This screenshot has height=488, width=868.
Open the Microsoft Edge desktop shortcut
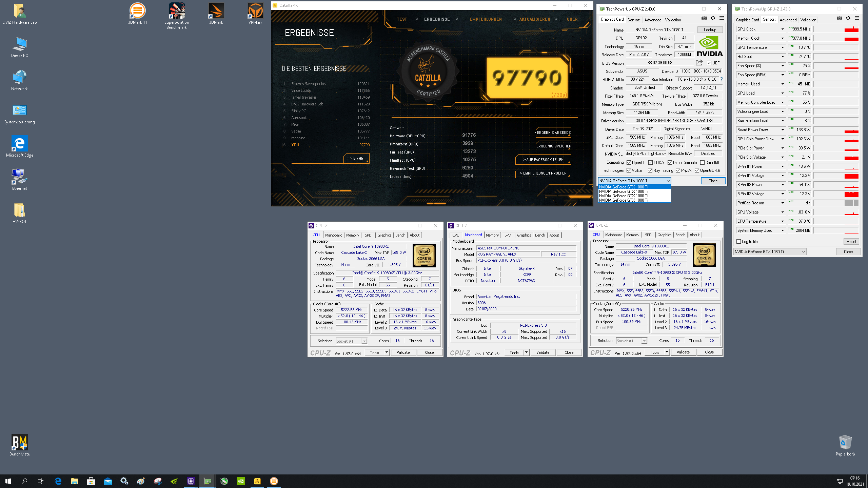19,146
